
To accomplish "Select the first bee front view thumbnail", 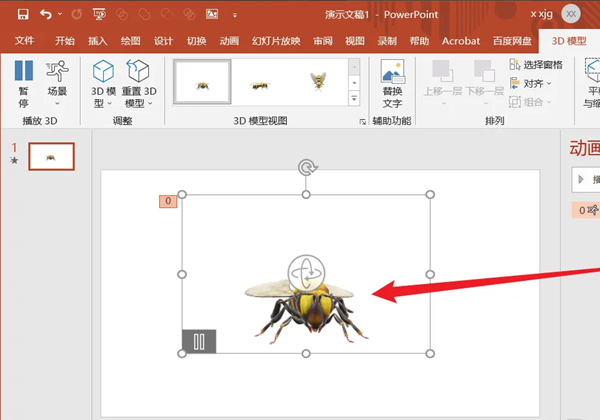I will click(202, 81).
